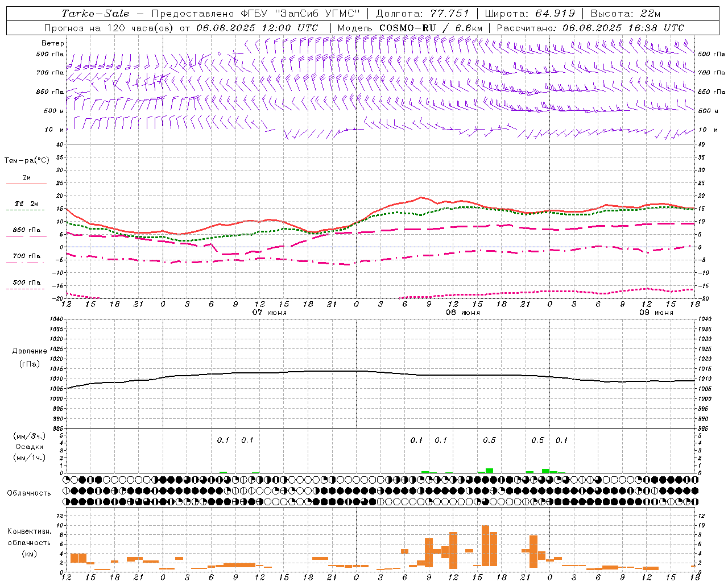Click the '(мм/1ч.)' precipitation unit label

[x=30, y=458]
